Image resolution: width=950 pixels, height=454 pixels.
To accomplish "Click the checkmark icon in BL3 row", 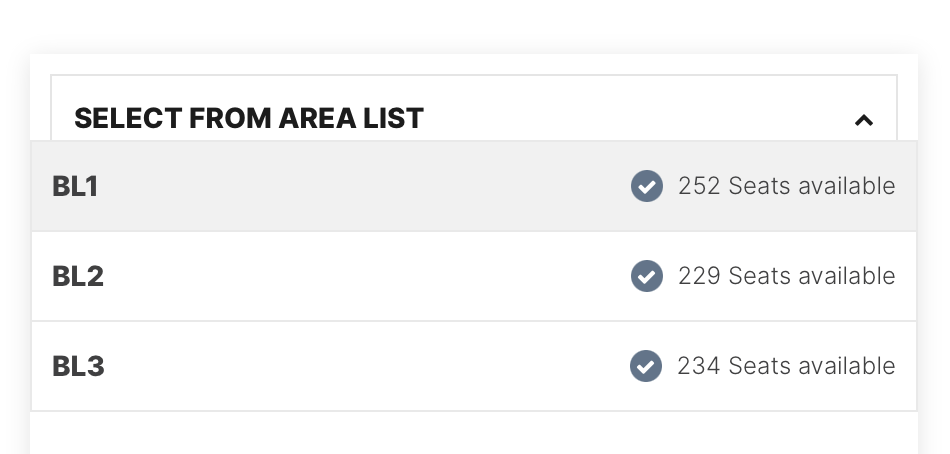I will 646,366.
